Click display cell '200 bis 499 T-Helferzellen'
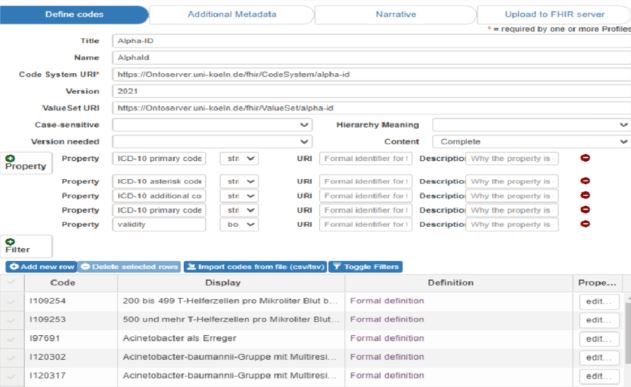The width and height of the screenshot is (631, 387). pos(231,301)
